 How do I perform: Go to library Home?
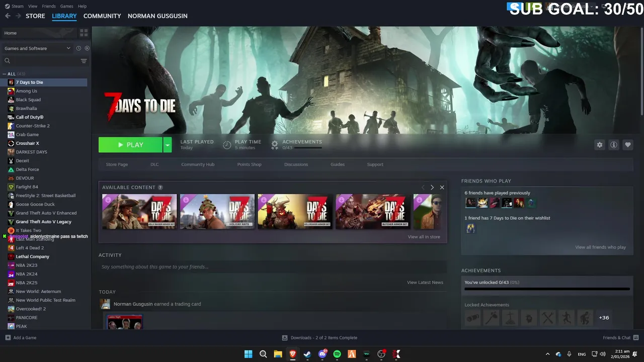(x=38, y=33)
